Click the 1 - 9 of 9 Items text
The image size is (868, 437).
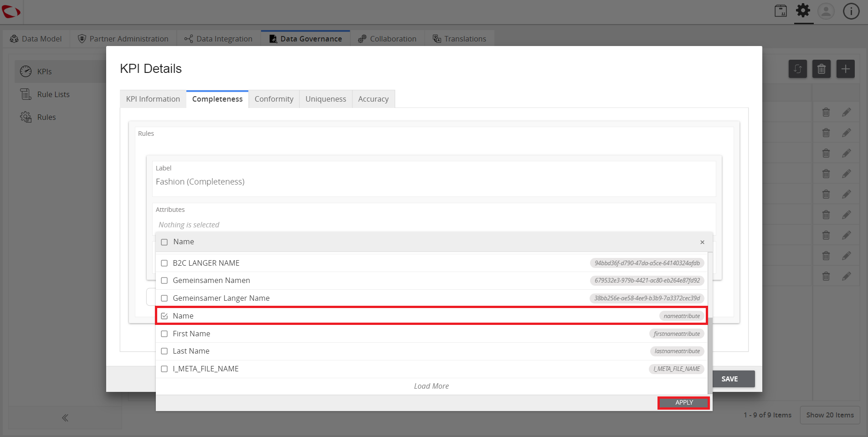(767, 415)
